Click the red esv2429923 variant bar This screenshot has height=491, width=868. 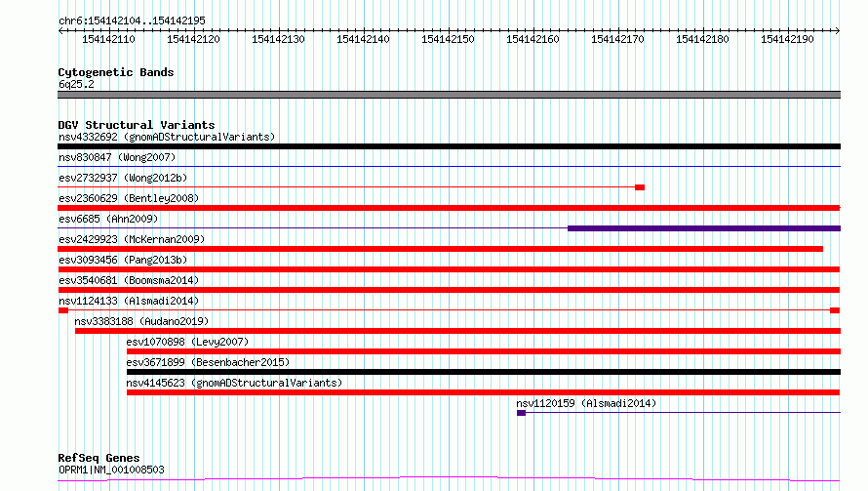pyautogui.click(x=440, y=249)
